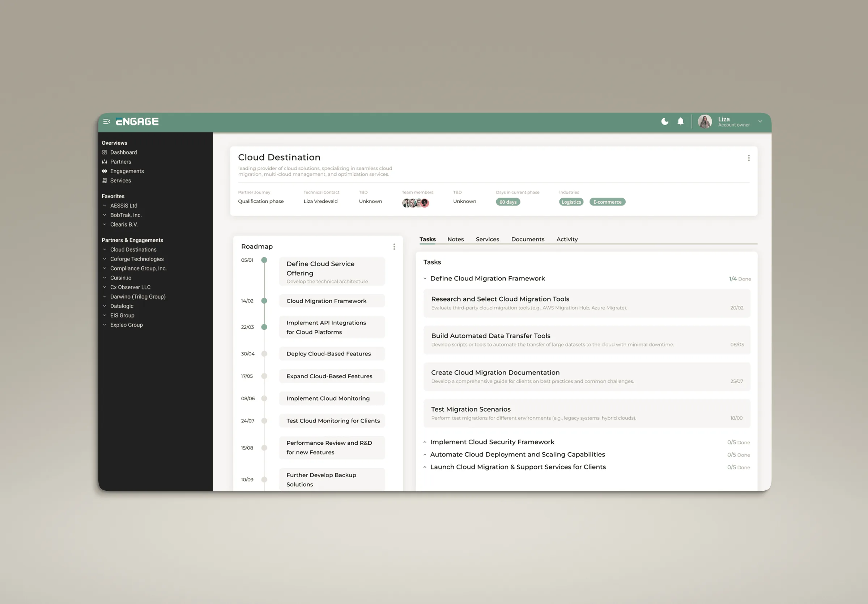Click the Partners people icon in sidebar
868x604 pixels.
click(x=105, y=162)
